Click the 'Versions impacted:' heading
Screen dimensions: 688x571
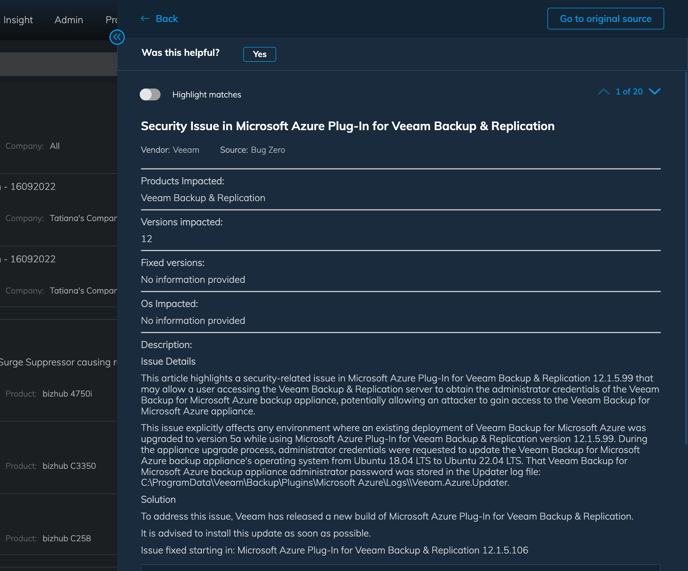[x=182, y=222]
